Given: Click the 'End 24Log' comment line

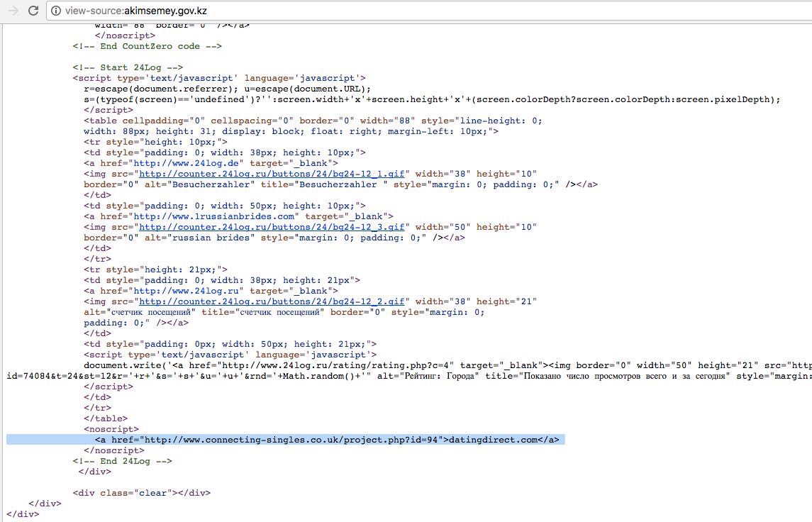Looking at the screenshot, I should click(122, 461).
